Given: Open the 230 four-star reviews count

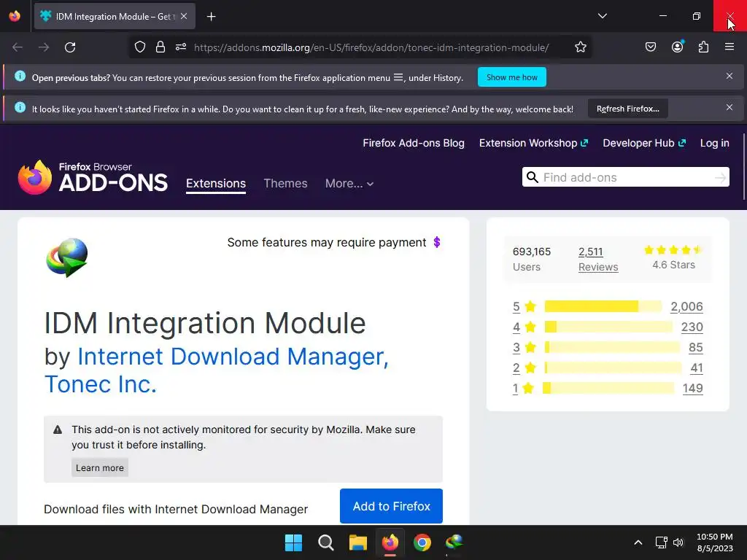Looking at the screenshot, I should click(692, 327).
